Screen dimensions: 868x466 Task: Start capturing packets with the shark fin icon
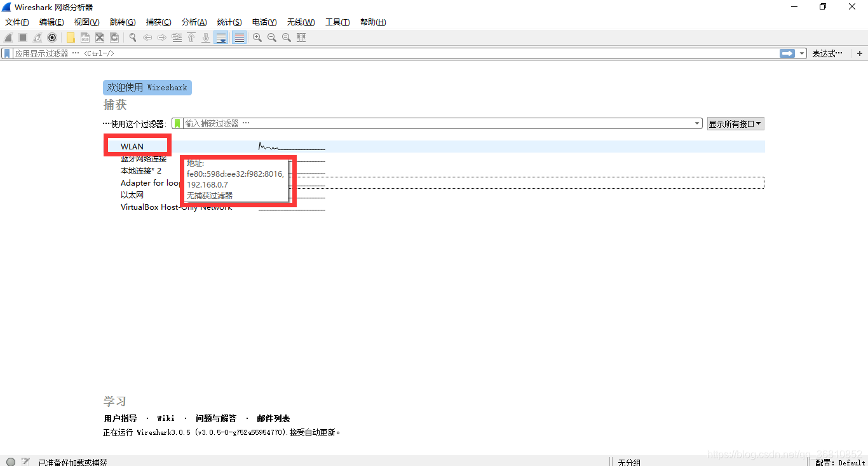tap(9, 38)
